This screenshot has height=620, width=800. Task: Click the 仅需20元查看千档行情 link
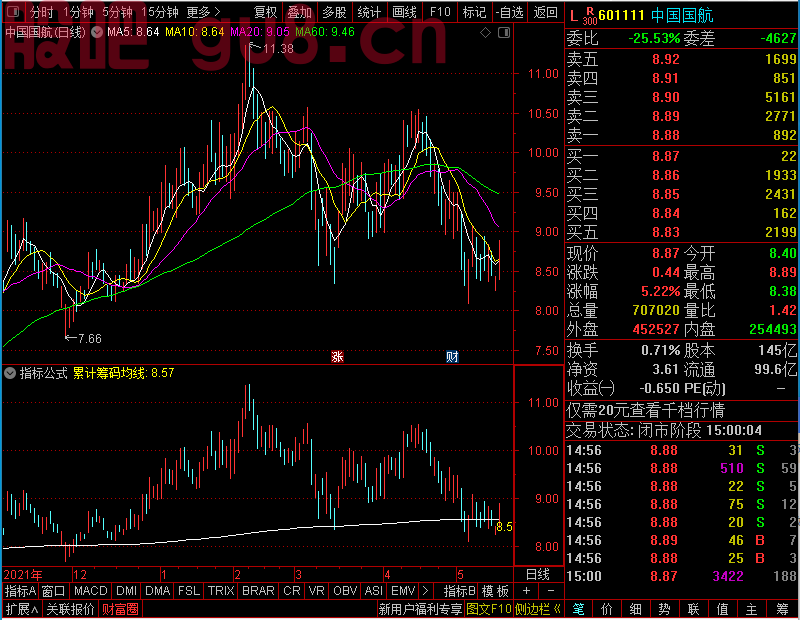point(645,411)
